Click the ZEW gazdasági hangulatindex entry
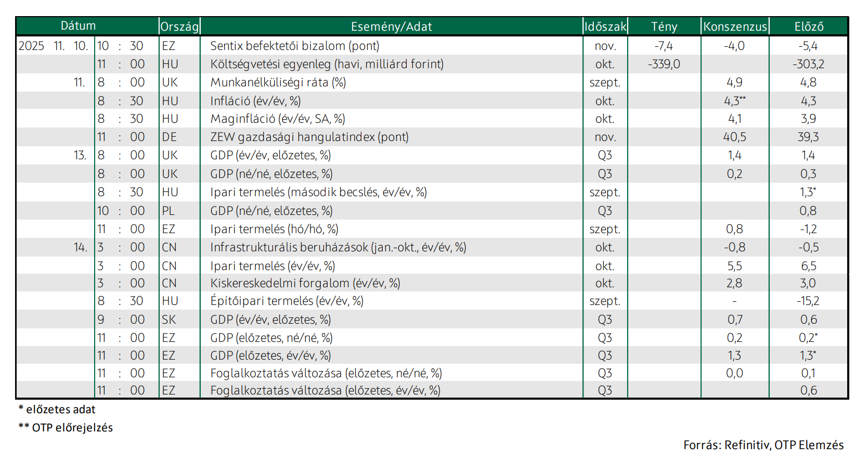868x459 pixels. pyautogui.click(x=309, y=137)
